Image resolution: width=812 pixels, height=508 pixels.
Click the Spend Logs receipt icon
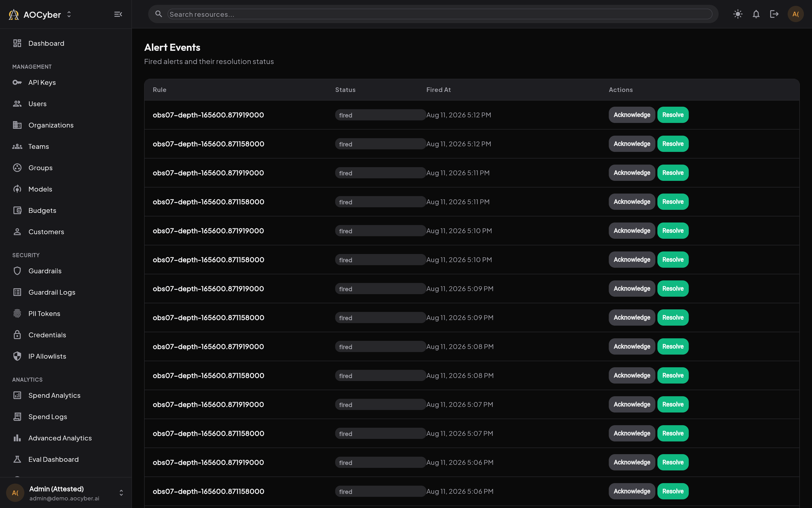17,417
